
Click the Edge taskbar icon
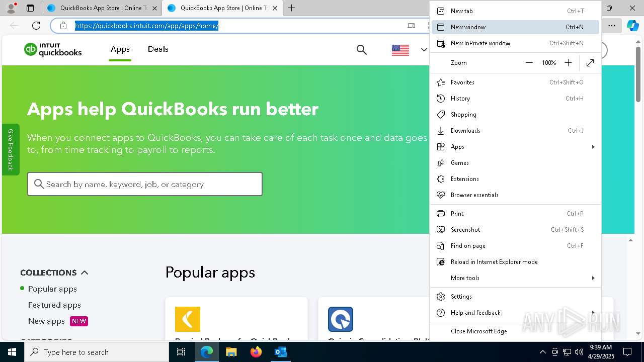pos(207,352)
